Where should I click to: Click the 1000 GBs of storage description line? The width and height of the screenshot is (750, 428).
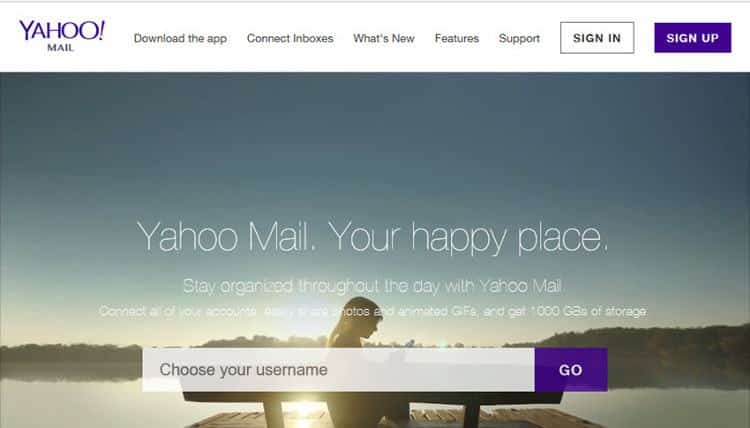point(373,311)
